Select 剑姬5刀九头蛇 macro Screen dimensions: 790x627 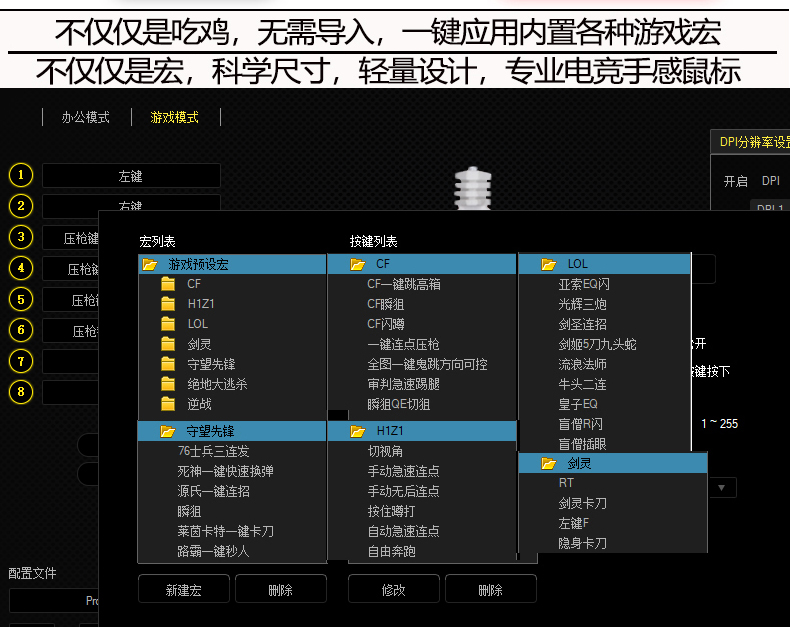(x=598, y=344)
